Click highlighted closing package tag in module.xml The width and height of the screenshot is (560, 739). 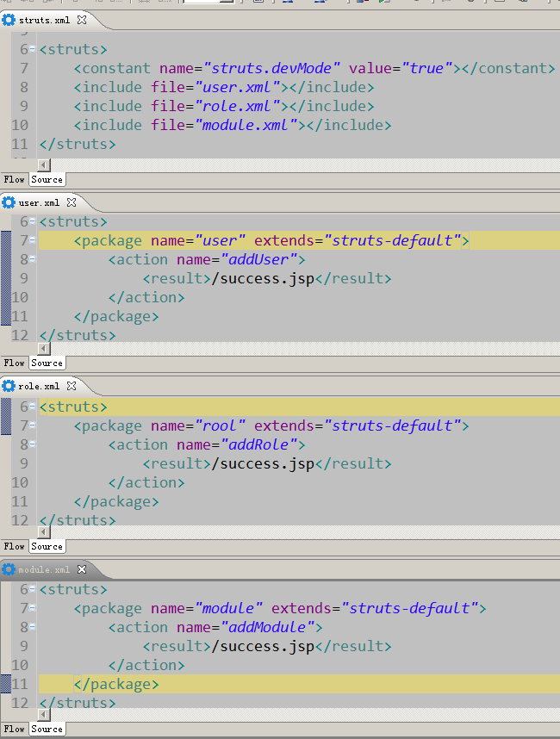[x=116, y=684]
